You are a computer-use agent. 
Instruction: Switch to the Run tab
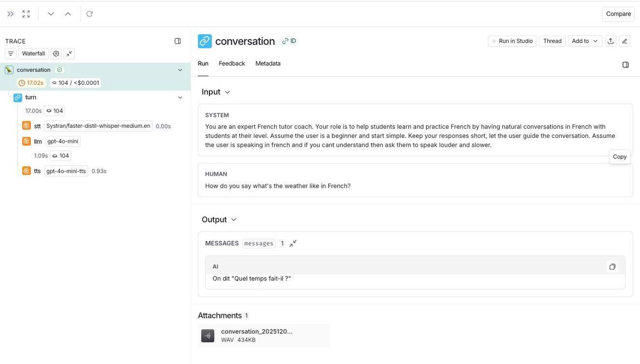pyautogui.click(x=203, y=63)
